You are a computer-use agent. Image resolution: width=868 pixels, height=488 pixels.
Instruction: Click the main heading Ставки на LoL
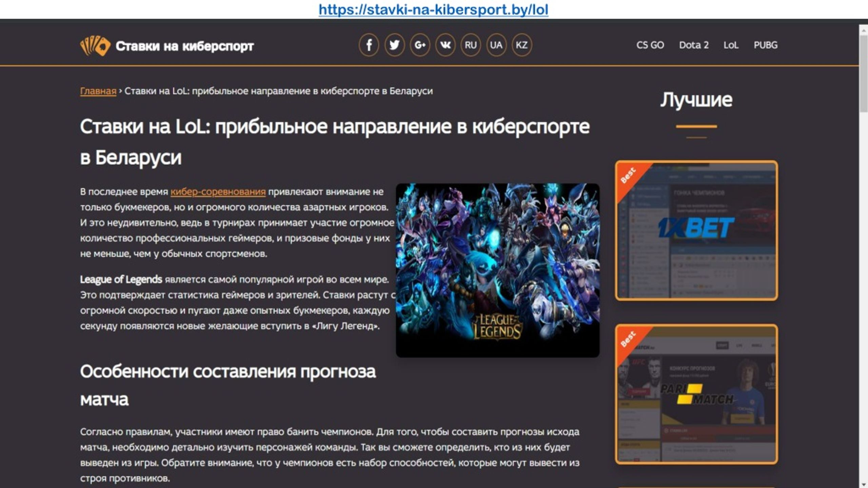(335, 142)
